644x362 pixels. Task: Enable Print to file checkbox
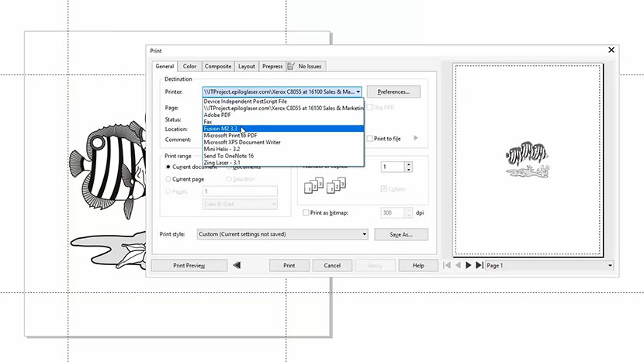point(370,139)
